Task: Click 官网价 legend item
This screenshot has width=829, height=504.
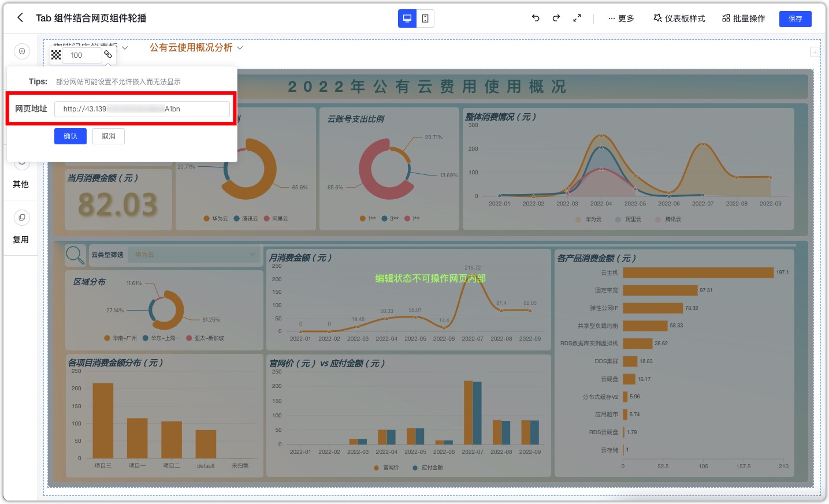Action: point(386,468)
